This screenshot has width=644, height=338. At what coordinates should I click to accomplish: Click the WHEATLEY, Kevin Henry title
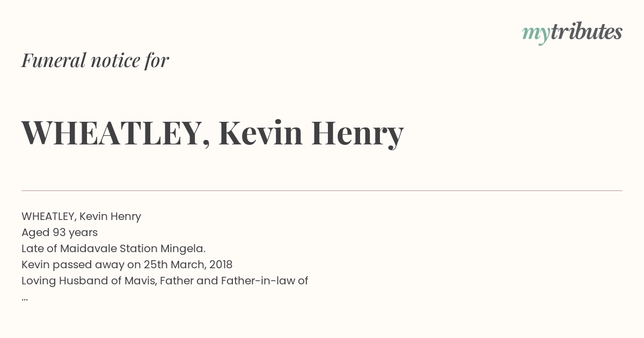click(213, 133)
